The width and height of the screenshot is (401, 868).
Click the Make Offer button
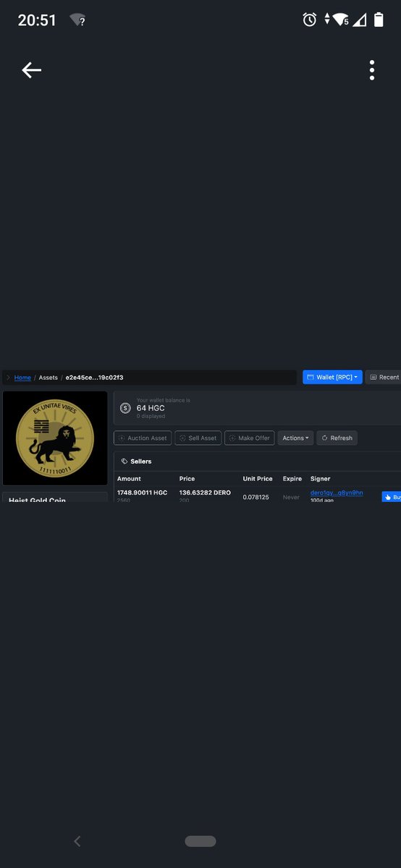(249, 438)
